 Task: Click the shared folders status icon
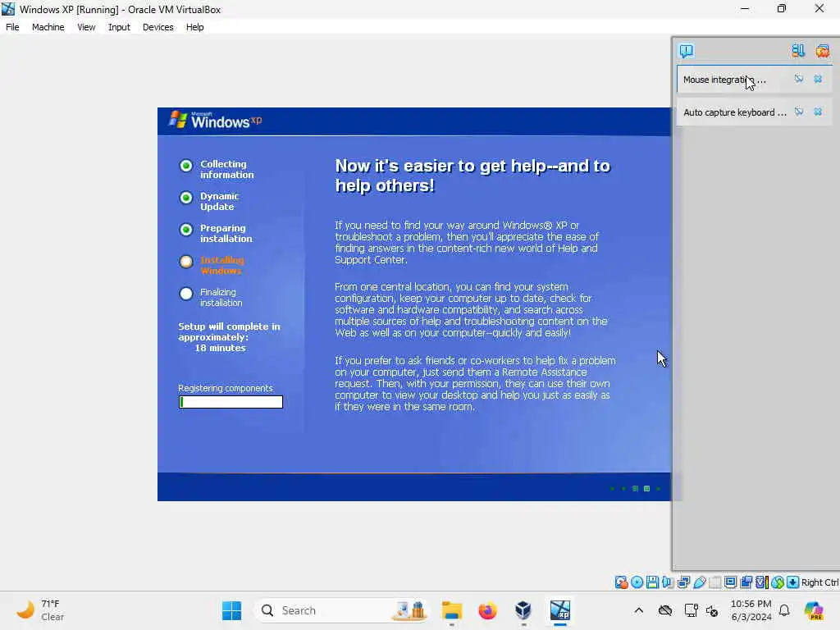(714, 582)
